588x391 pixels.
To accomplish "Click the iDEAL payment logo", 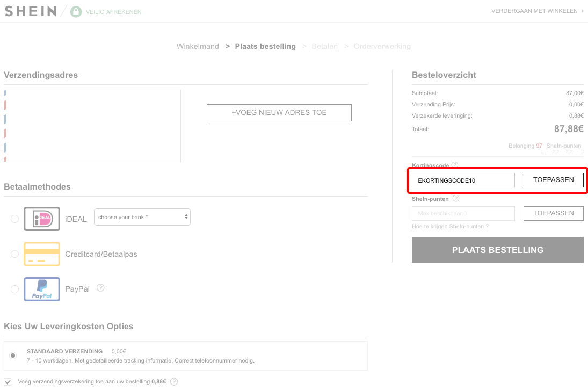I will 41,219.
